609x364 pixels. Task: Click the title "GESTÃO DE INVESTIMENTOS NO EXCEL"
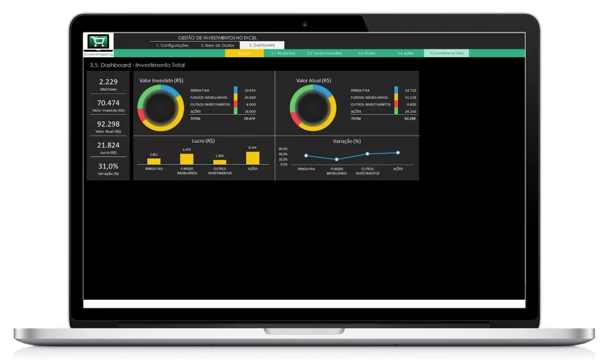[x=217, y=37]
